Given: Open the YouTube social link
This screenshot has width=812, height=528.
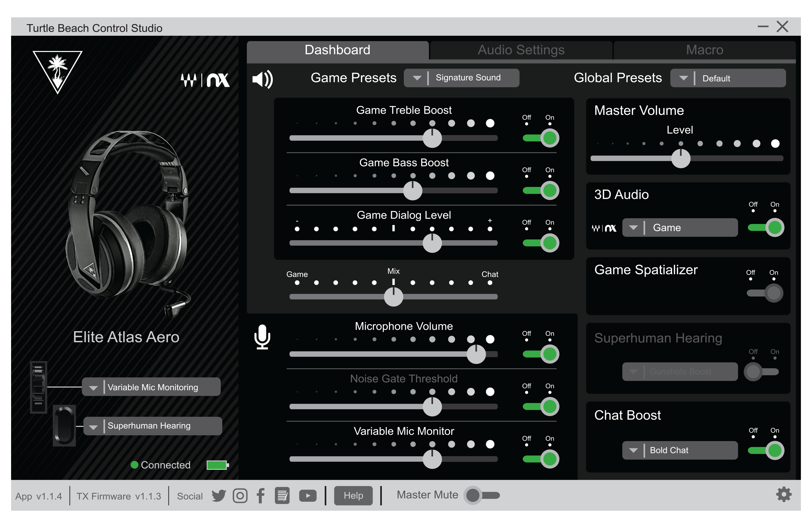Looking at the screenshot, I should 307,496.
